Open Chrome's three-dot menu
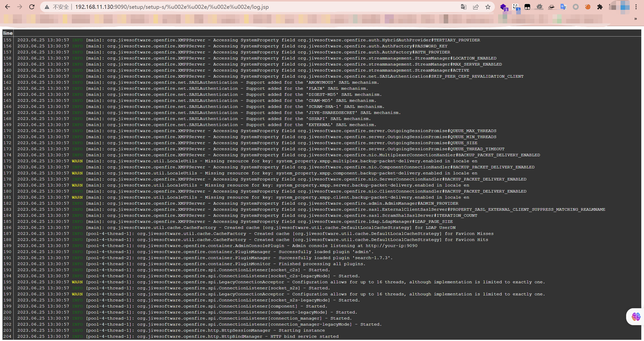This screenshot has height=341, width=644. (636, 7)
